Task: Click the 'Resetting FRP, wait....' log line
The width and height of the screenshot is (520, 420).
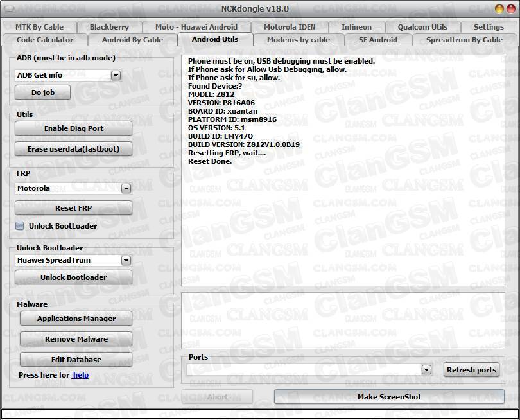Action: click(227, 153)
